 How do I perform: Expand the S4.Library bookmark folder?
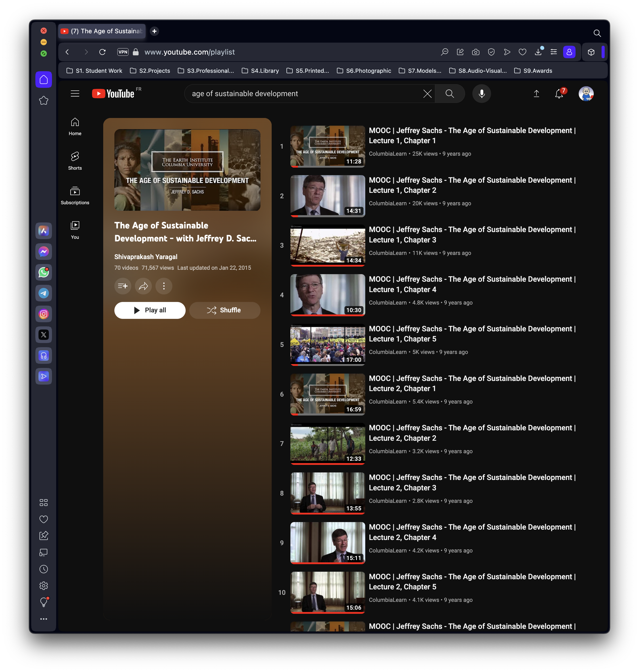coord(260,71)
